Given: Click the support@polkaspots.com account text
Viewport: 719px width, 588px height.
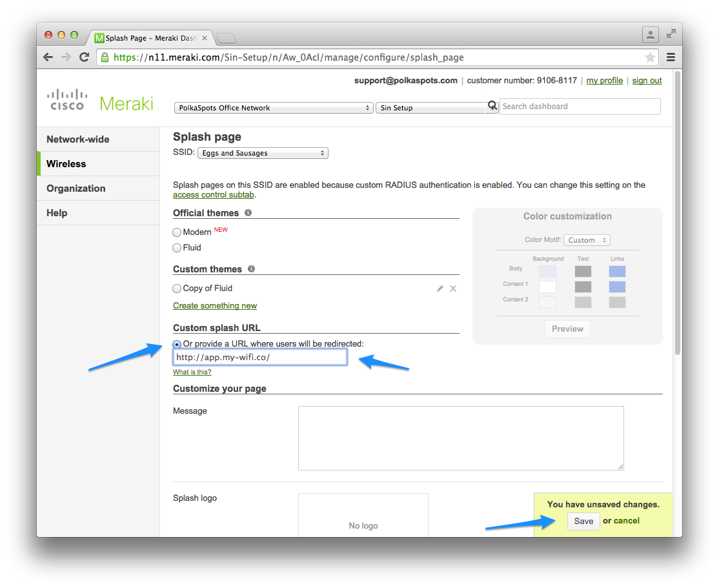Looking at the screenshot, I should (x=406, y=81).
